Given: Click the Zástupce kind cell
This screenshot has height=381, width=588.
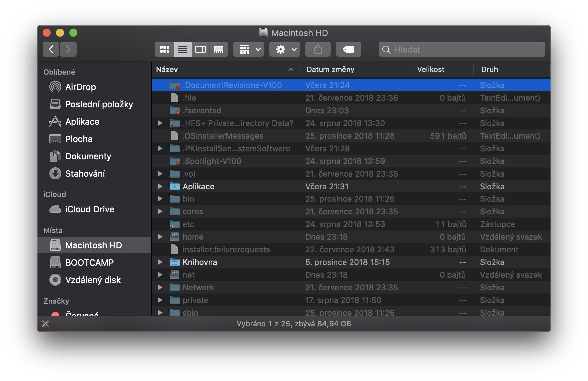Looking at the screenshot, I should (x=497, y=224).
